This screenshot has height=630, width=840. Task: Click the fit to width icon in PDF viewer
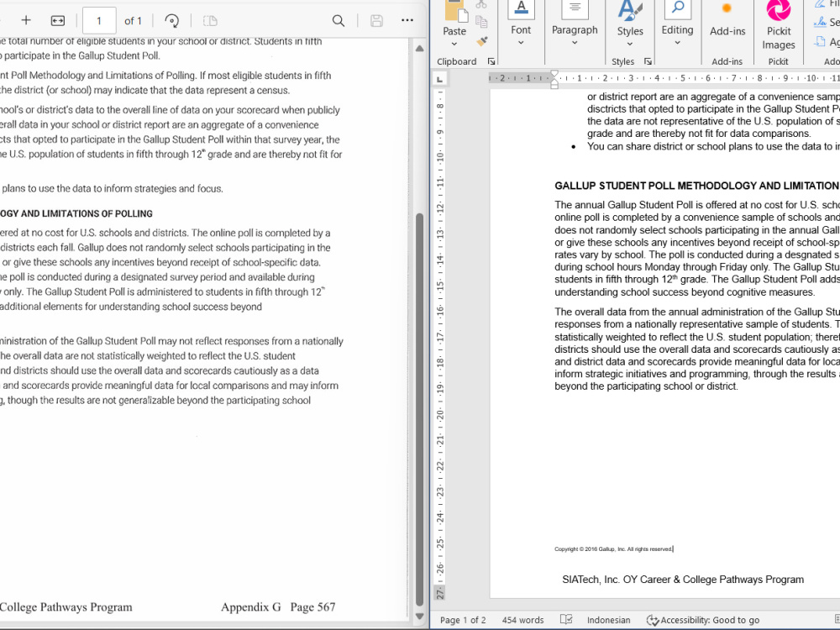pos(58,20)
